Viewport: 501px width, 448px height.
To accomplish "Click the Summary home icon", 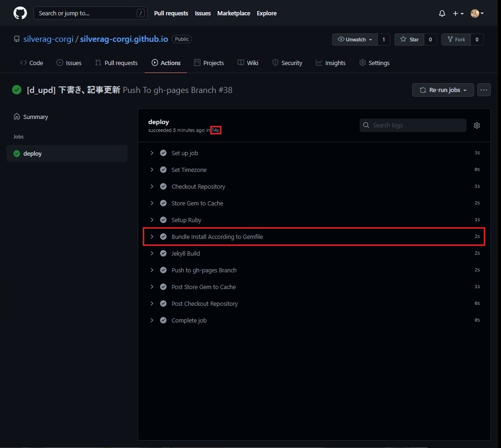I will (x=17, y=117).
